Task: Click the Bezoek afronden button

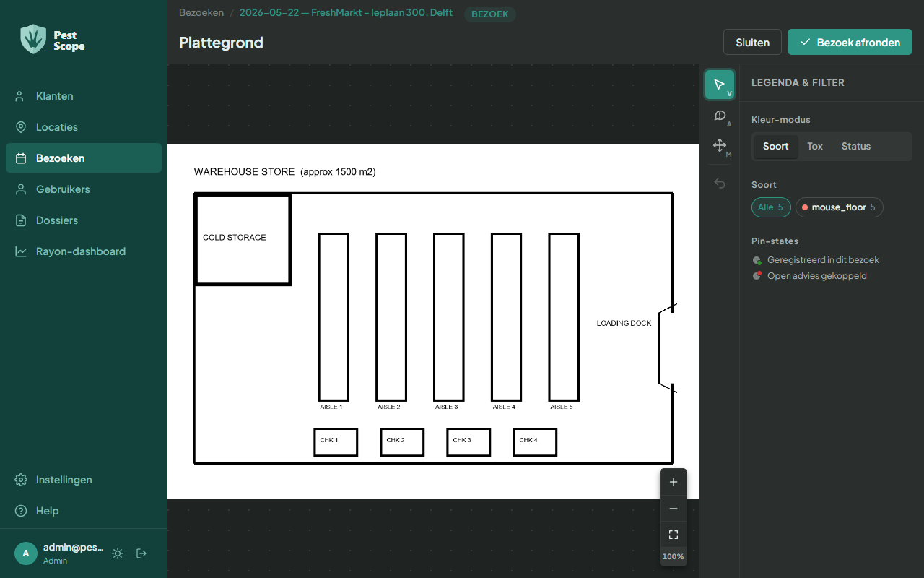Action: (x=850, y=42)
